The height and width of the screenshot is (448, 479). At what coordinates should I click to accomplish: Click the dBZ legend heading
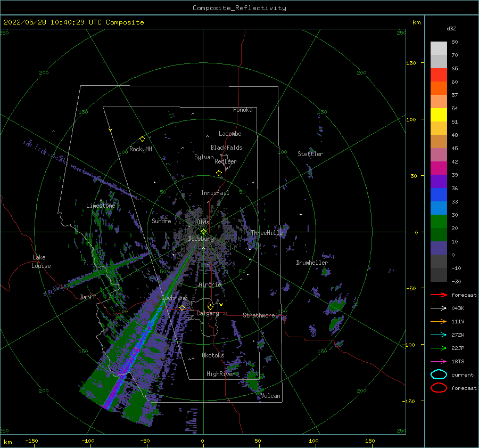tap(451, 29)
